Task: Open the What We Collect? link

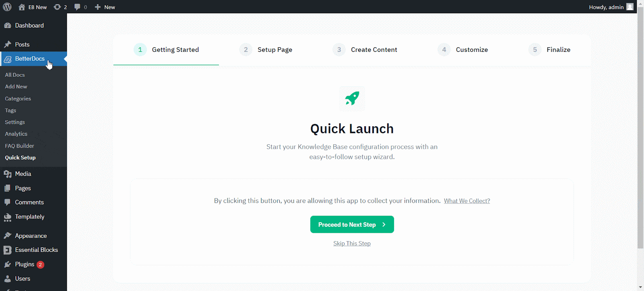Action: coord(467,201)
